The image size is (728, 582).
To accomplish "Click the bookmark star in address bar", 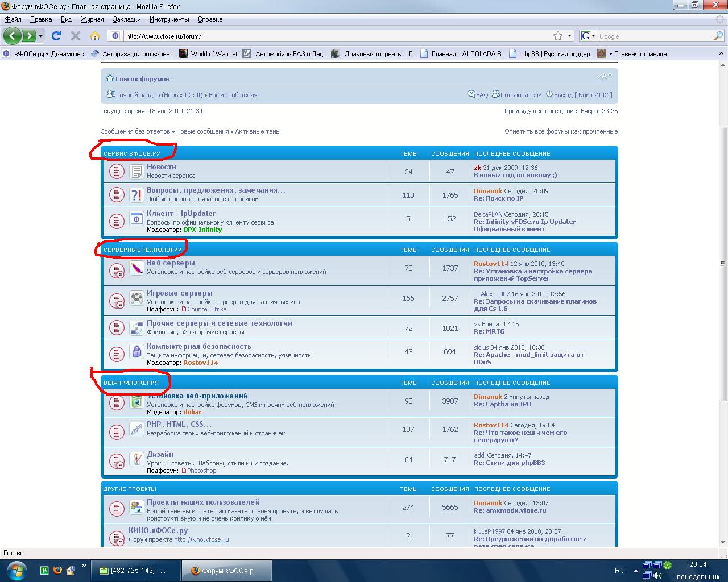I will click(x=558, y=36).
